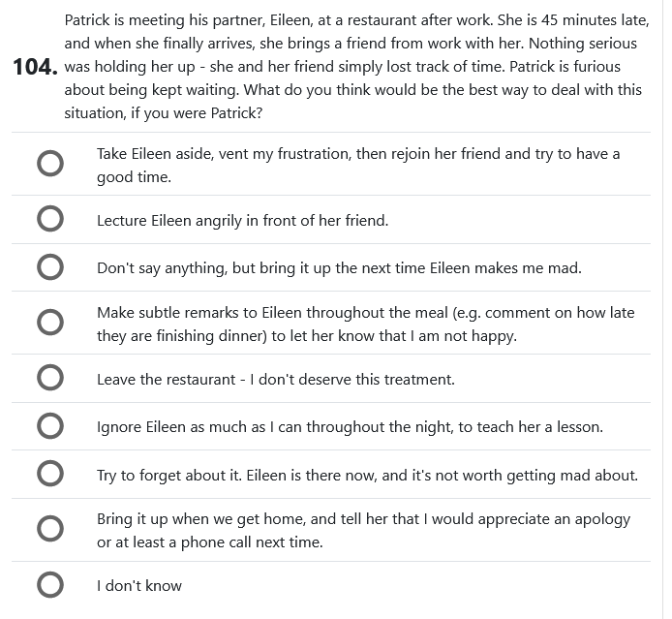
Task: Select 'Leave the restaurant' radio button
Action: (50, 379)
